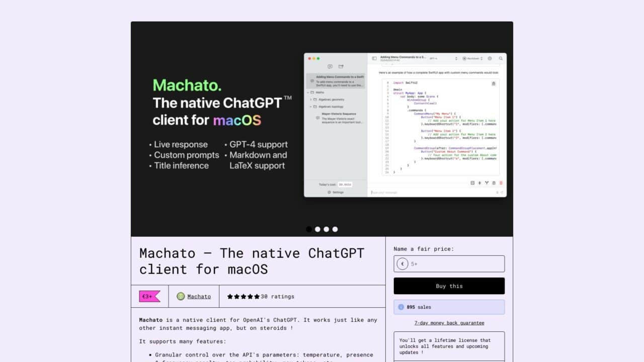Open the Markdown rendering mode dropdown
The height and width of the screenshot is (362, 644).
click(x=472, y=58)
